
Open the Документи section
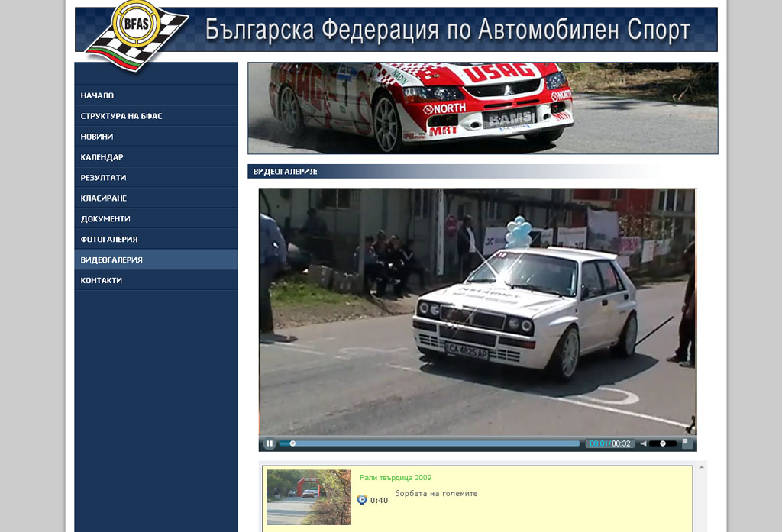(105, 219)
